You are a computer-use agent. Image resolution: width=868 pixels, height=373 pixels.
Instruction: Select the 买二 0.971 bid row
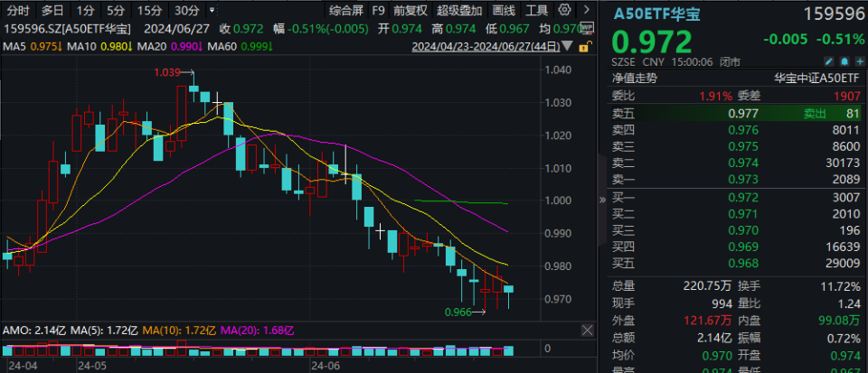click(736, 214)
